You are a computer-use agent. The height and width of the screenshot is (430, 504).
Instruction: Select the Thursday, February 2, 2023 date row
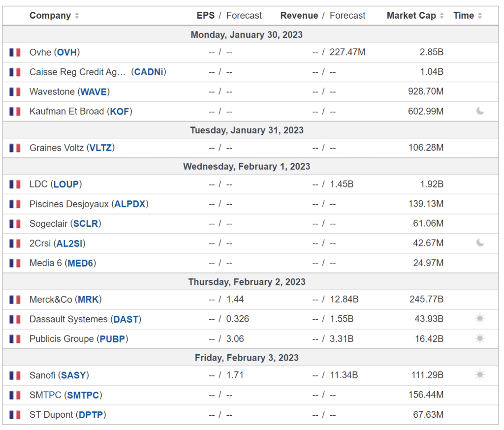[251, 281]
